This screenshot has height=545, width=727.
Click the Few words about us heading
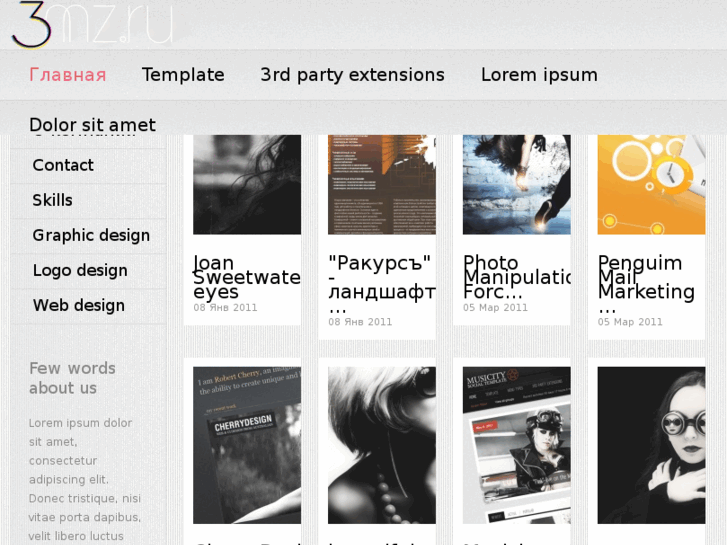point(72,378)
